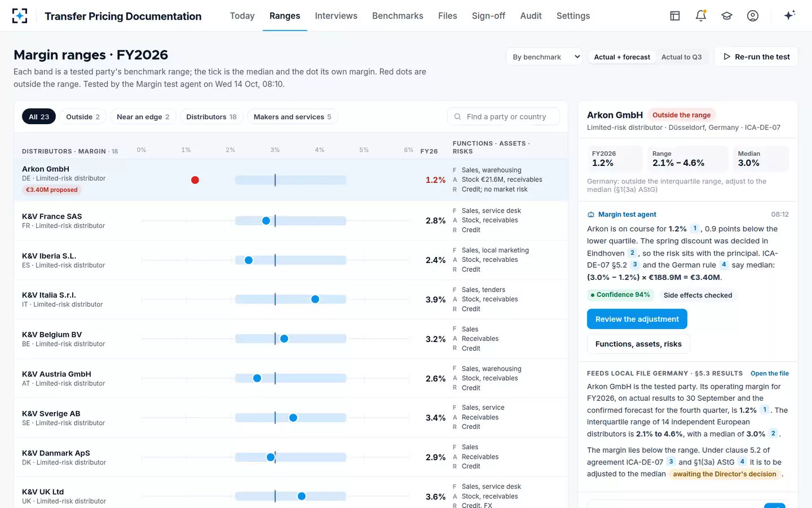Click the search magnifier icon in party field
The image size is (812, 508).
coord(458,117)
